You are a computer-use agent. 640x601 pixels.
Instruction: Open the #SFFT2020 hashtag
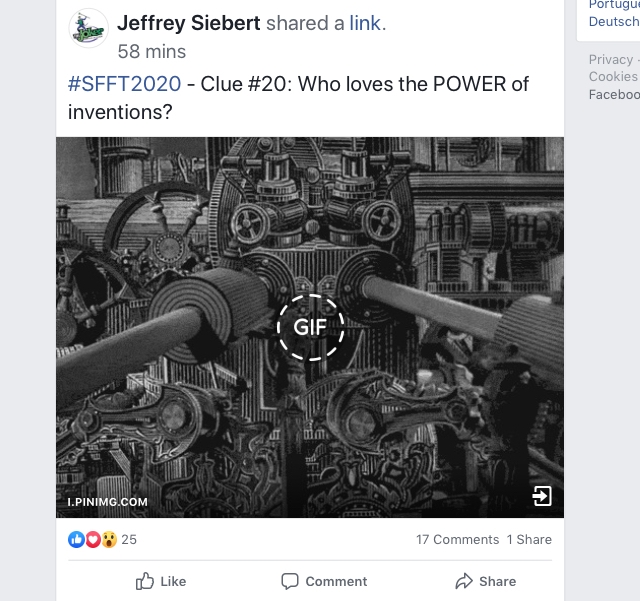pyautogui.click(x=124, y=84)
